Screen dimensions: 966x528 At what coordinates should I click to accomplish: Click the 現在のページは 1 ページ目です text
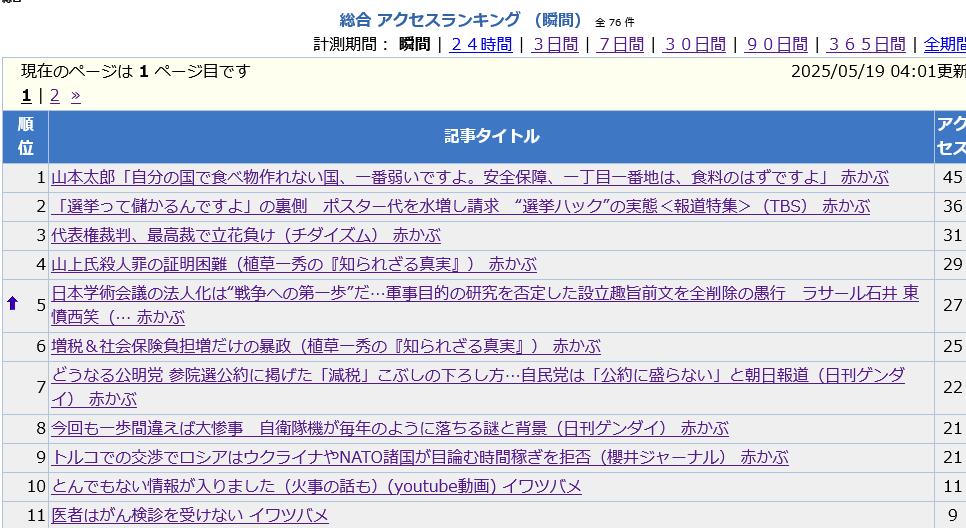point(136,71)
